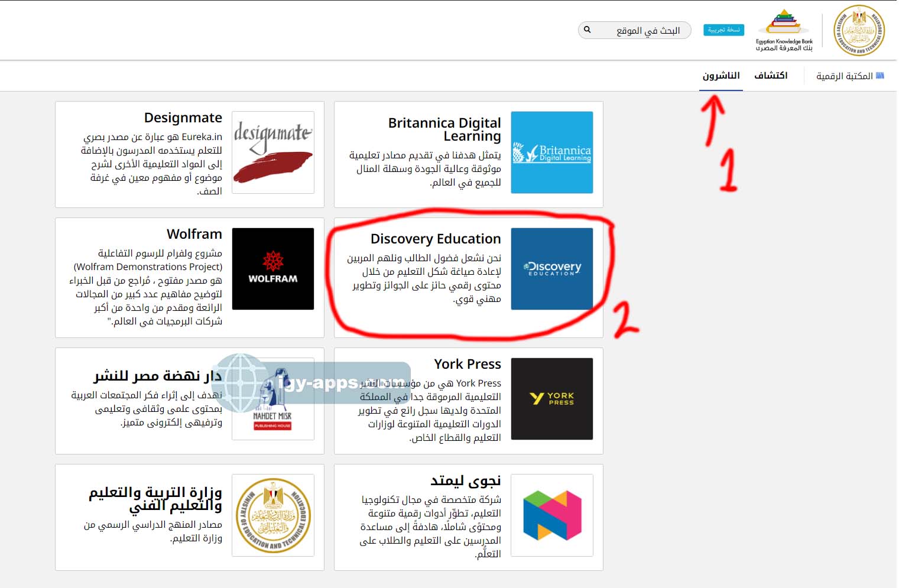This screenshot has height=588, width=899.
Task: Open the Discovery Education title link
Action: point(435,239)
